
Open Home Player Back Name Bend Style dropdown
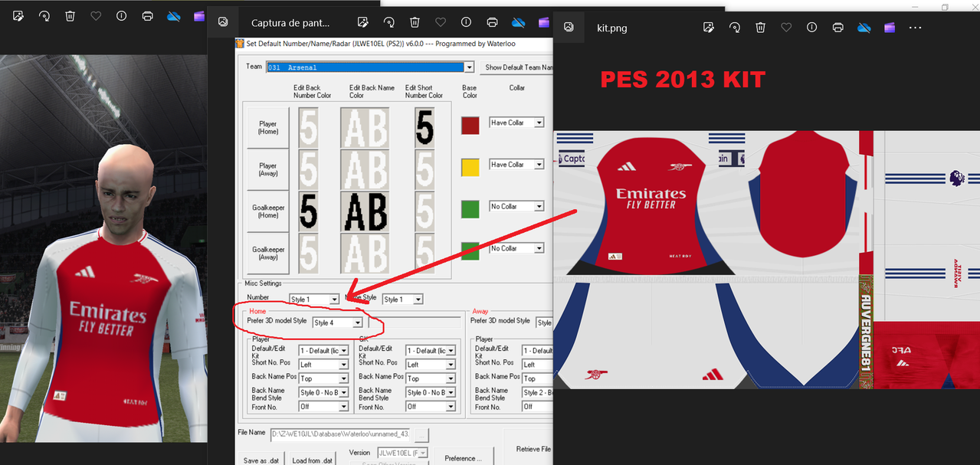(x=343, y=392)
